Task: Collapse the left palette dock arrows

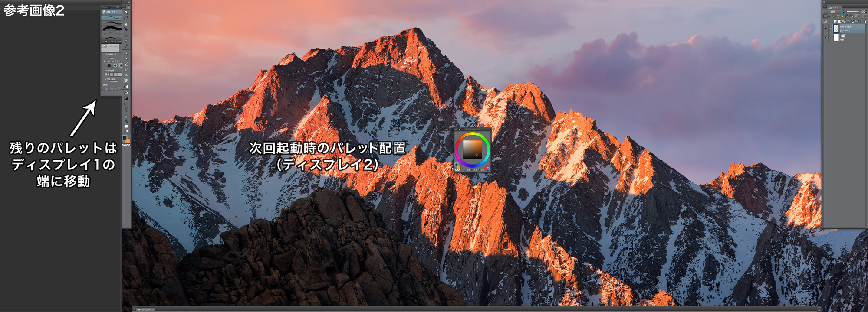Action: [x=129, y=2]
